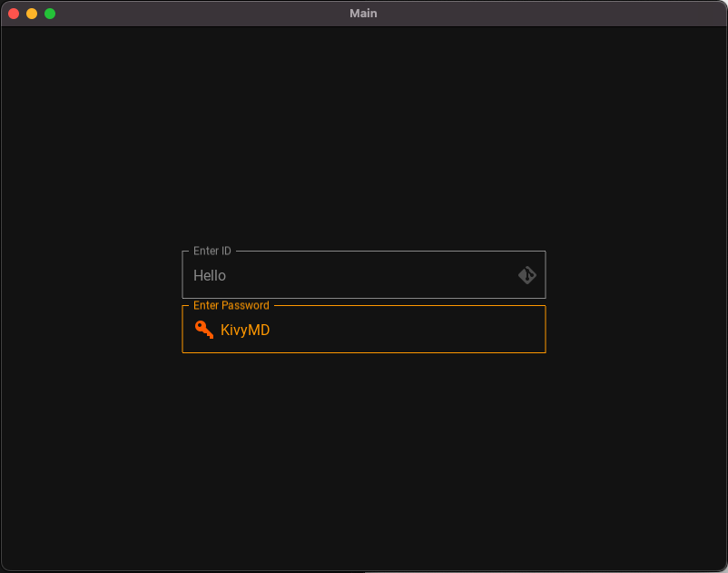Focus the Enter Password text field

pyautogui.click(x=363, y=330)
